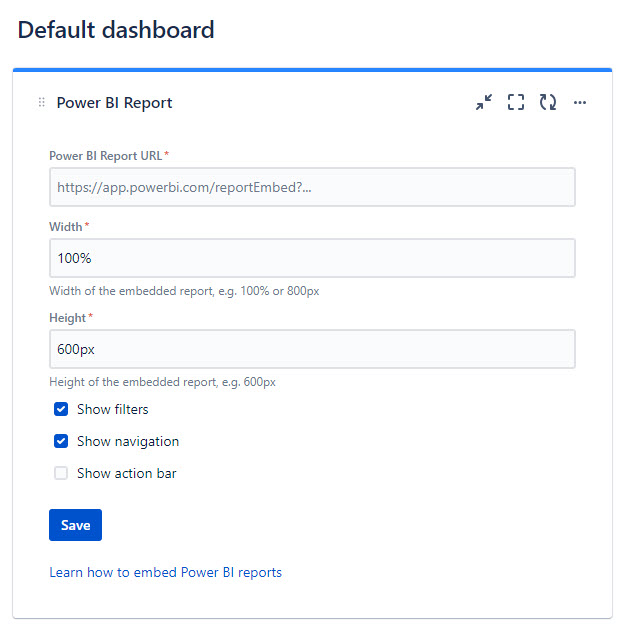The image size is (626, 630).
Task: Click the Height field label
Action: tap(67, 317)
